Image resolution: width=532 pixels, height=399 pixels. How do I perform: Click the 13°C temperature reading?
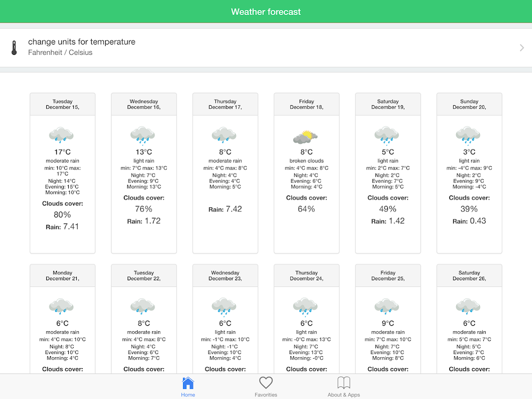tap(144, 152)
